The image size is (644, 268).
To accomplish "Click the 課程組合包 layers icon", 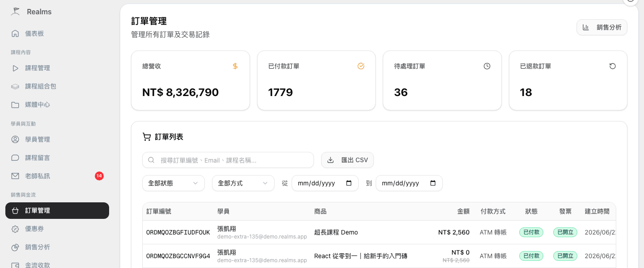I will coord(15,87).
